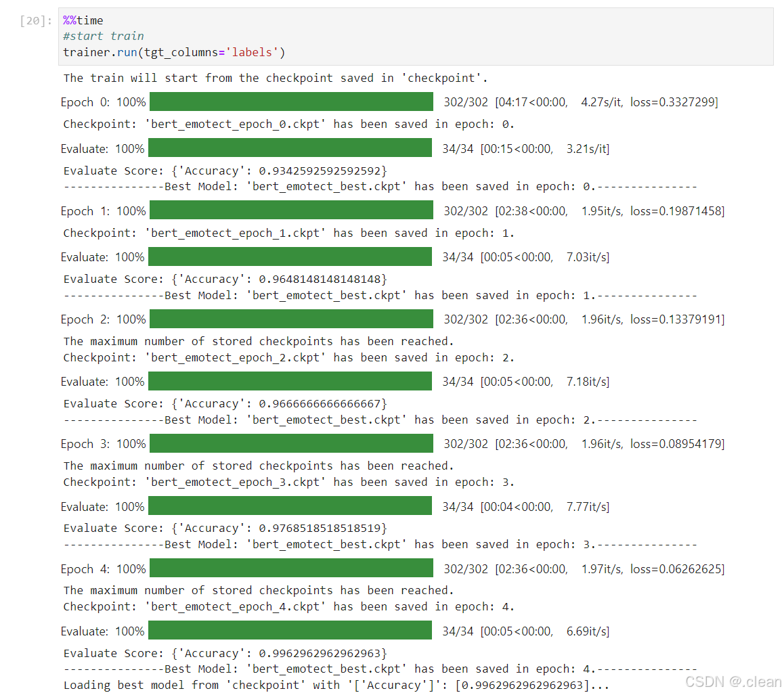The width and height of the screenshot is (784, 695).
Task: Click the %%time magic line
Action: point(83,20)
